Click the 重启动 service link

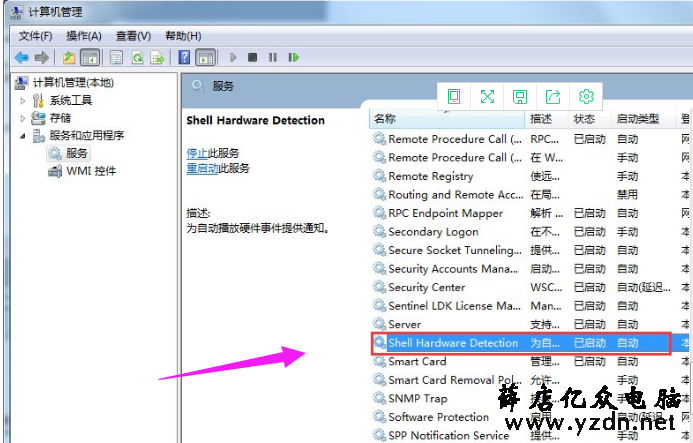coord(202,168)
